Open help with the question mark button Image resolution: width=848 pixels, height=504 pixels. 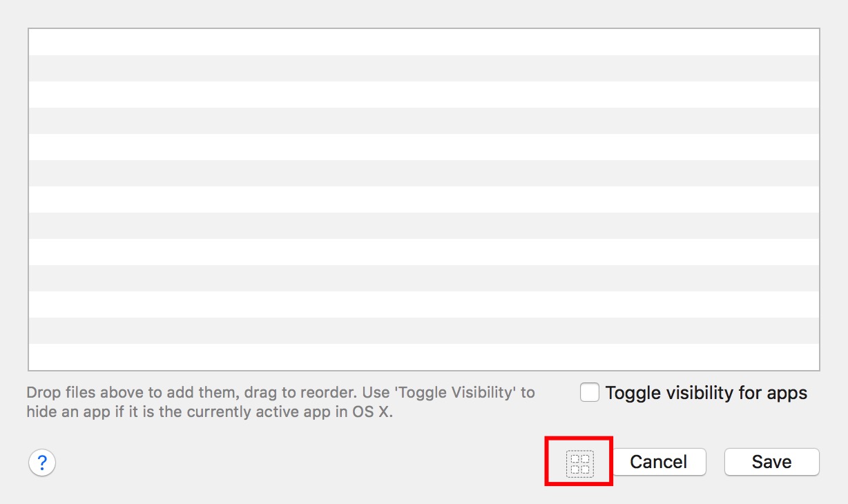click(42, 462)
